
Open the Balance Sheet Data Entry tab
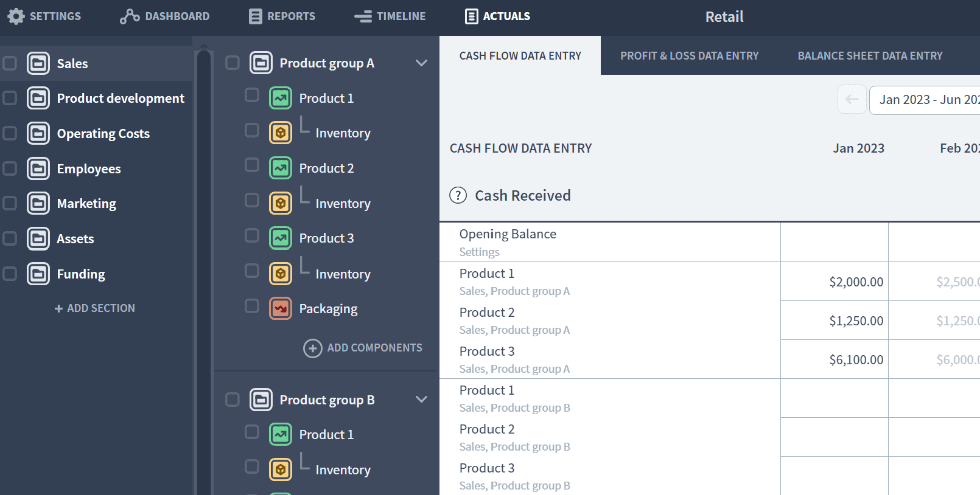pyautogui.click(x=870, y=56)
